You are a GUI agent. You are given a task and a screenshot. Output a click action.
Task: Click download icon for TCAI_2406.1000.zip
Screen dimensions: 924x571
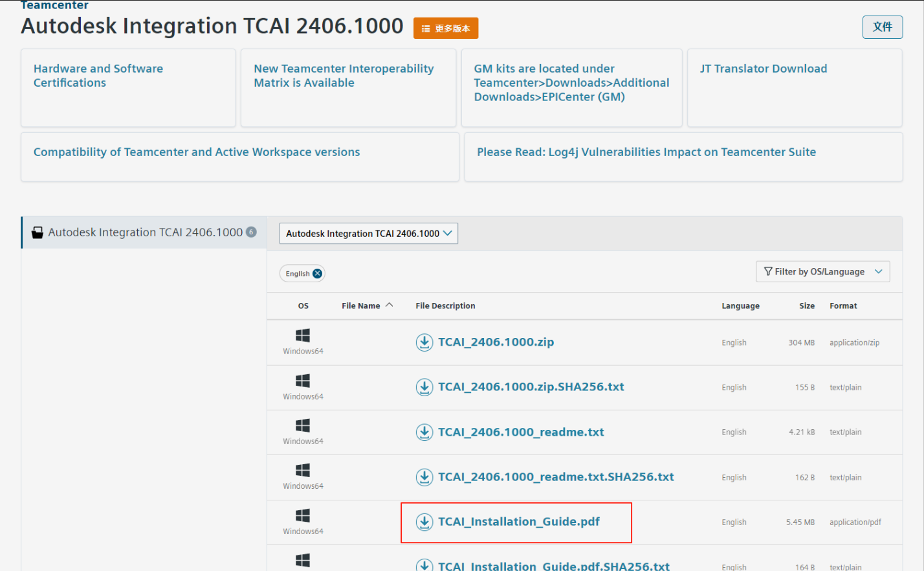(424, 342)
